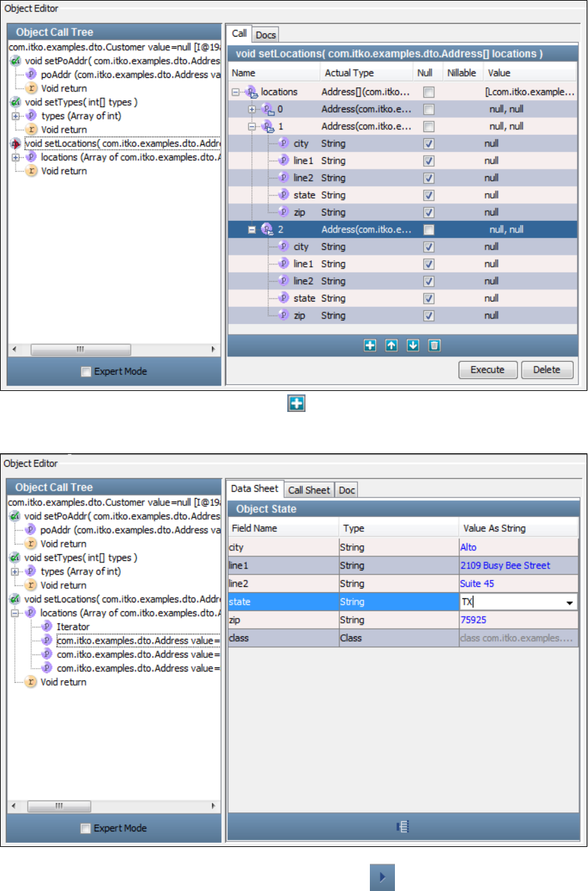The height and width of the screenshot is (891, 588).
Task: Click the poAddr parameter icon in upper call tree
Action: [x=31, y=75]
